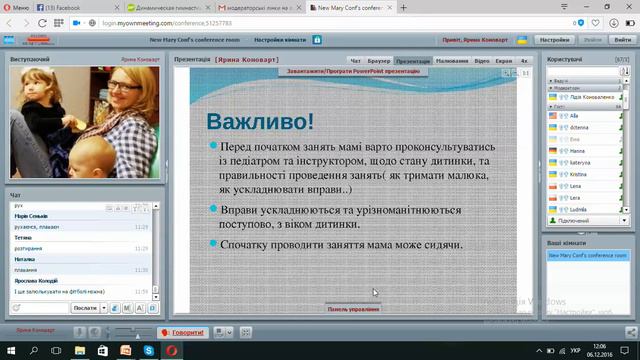Click the 1:1 zoom icon on presentation
Image resolution: width=640 pixels, height=360 pixels.
[525, 73]
